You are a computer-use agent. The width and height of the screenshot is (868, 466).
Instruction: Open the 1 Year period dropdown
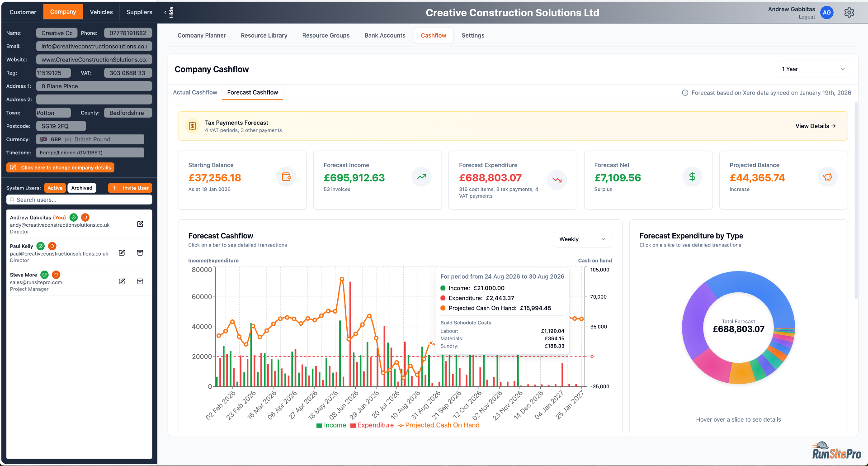pyautogui.click(x=814, y=69)
